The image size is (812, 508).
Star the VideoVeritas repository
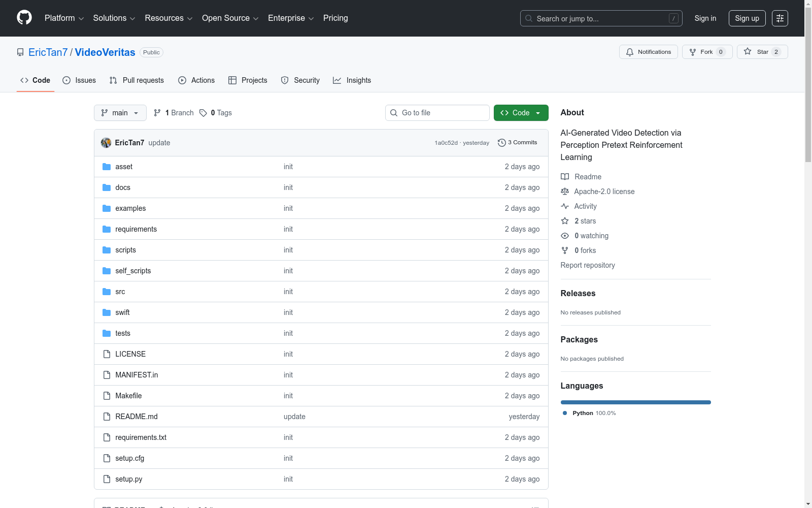tap(762, 52)
